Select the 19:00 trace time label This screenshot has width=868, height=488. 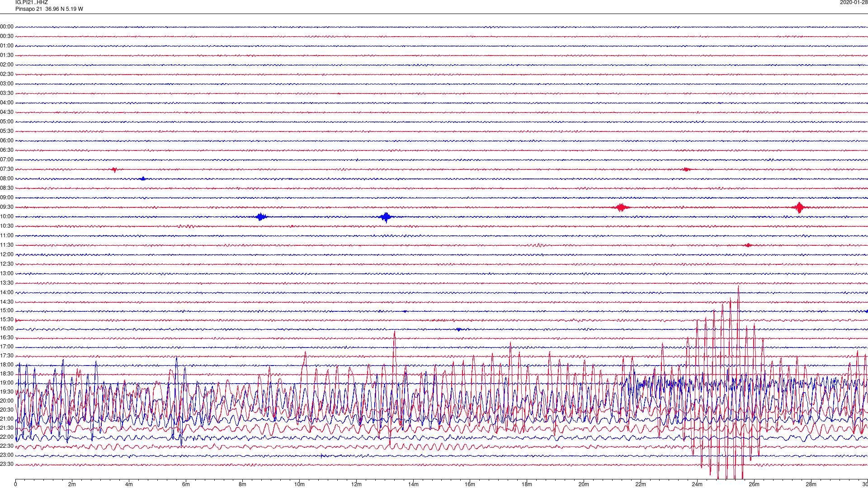pyautogui.click(x=7, y=383)
